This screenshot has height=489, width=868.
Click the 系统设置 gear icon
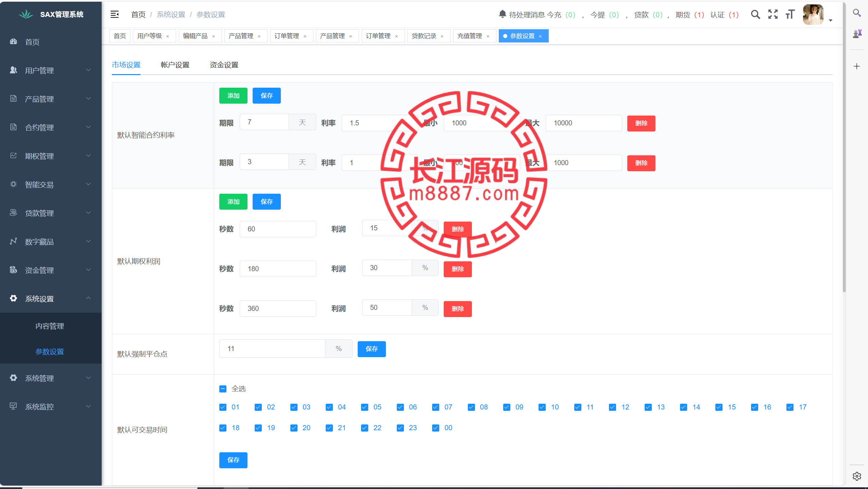click(x=13, y=298)
